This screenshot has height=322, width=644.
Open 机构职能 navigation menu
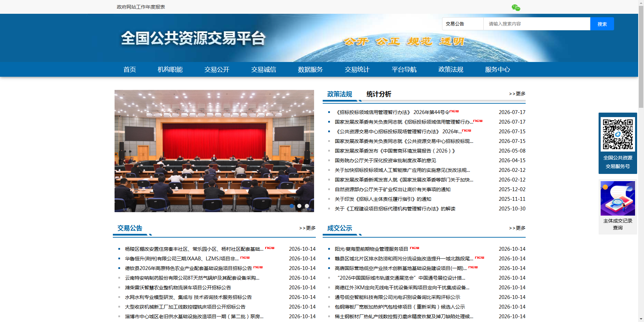(170, 70)
